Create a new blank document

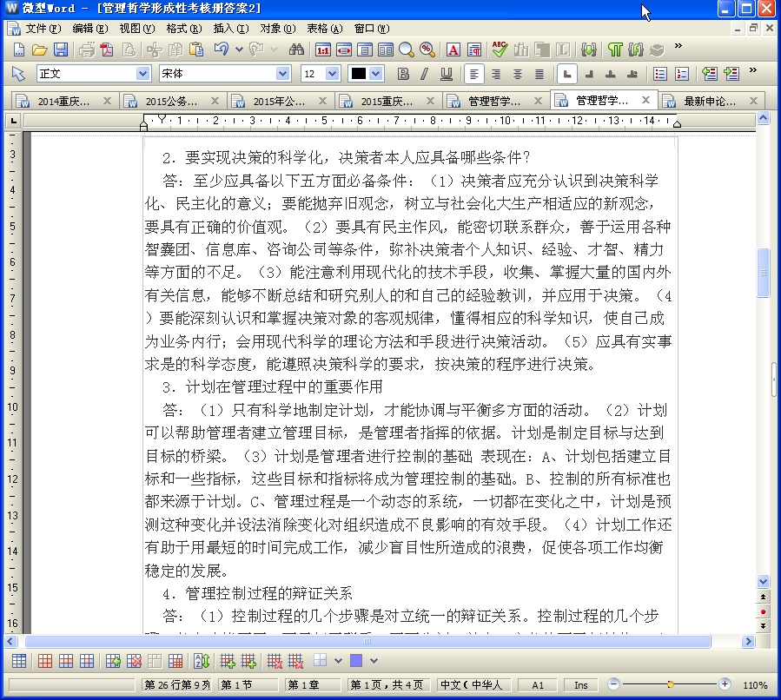[x=18, y=50]
